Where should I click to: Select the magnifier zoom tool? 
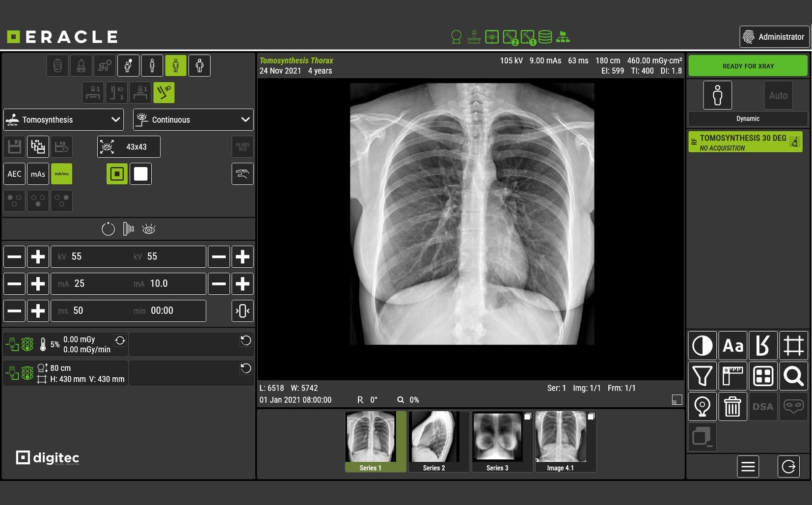pyautogui.click(x=794, y=376)
